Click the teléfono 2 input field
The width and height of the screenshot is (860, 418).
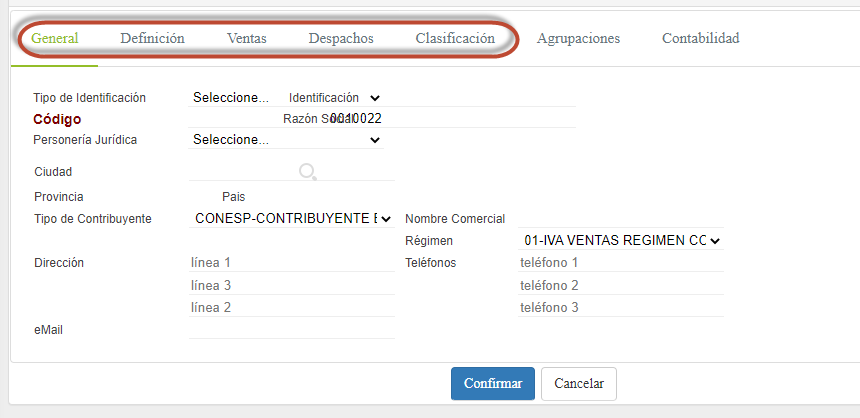coord(620,286)
